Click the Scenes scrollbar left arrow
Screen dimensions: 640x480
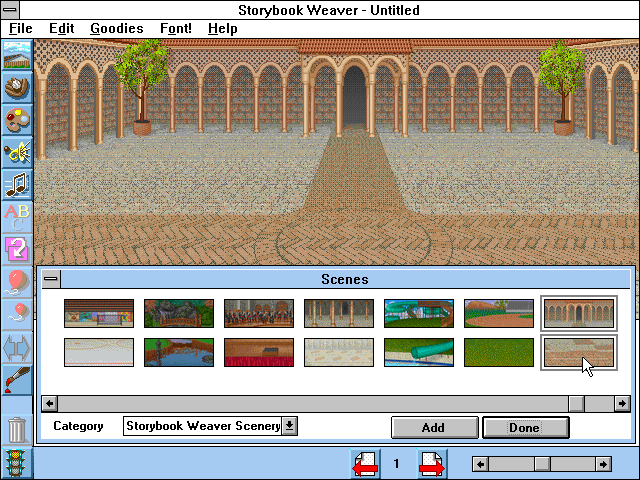(50, 404)
